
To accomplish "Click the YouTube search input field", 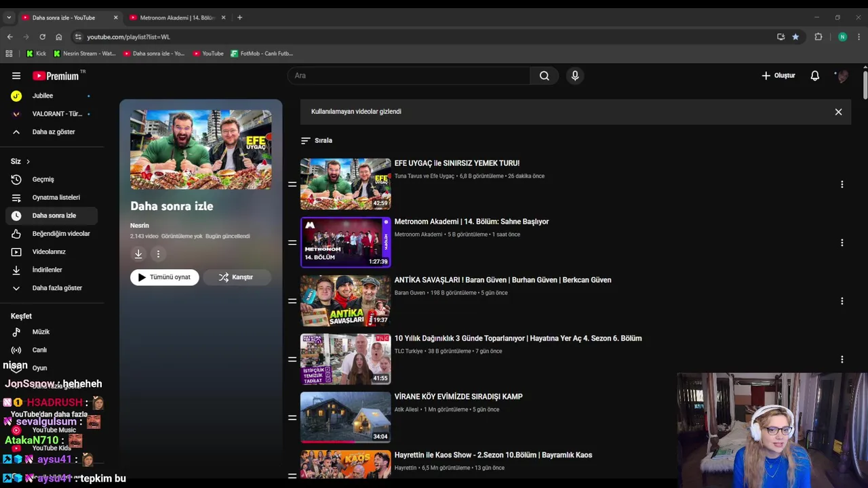I will (409, 76).
